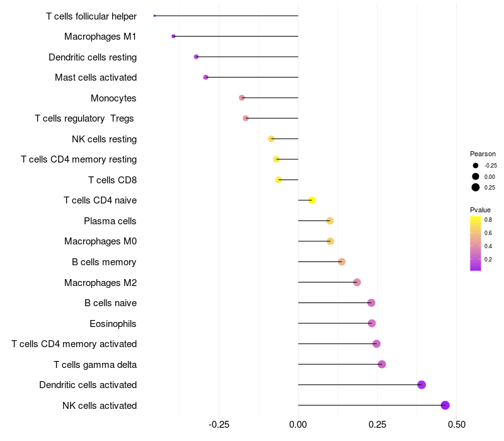The image size is (504, 441).
Task: Click the -0.25 x-axis tick label
Action: point(219,425)
